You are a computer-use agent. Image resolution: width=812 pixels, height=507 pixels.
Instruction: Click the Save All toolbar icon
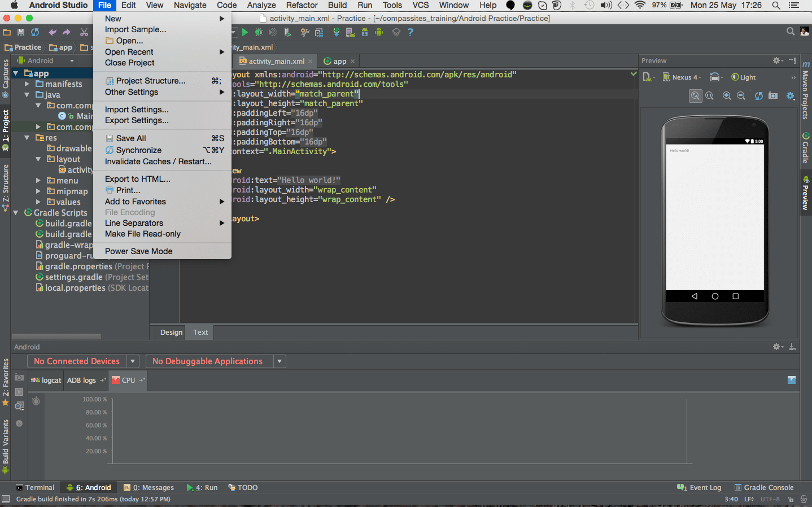21,32
